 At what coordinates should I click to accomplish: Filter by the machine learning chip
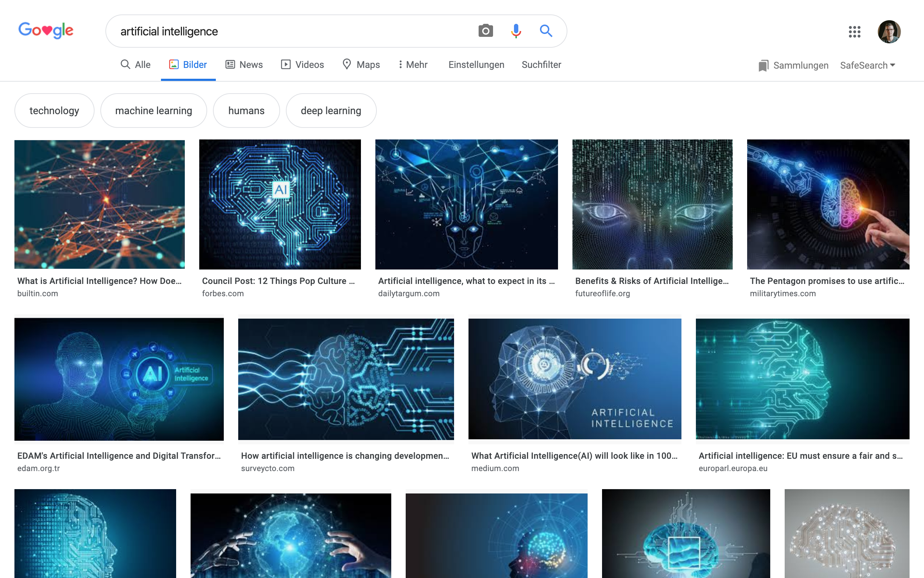coord(153,111)
